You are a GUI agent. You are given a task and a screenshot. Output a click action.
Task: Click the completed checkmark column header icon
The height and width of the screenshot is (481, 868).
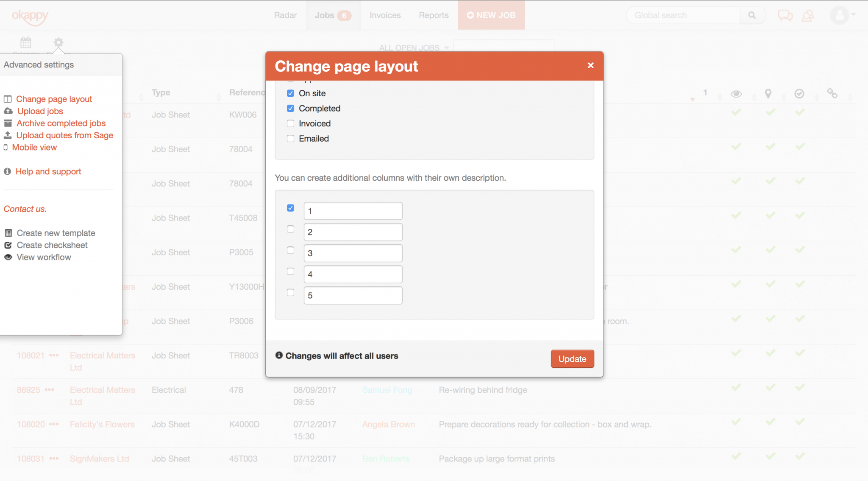click(799, 94)
